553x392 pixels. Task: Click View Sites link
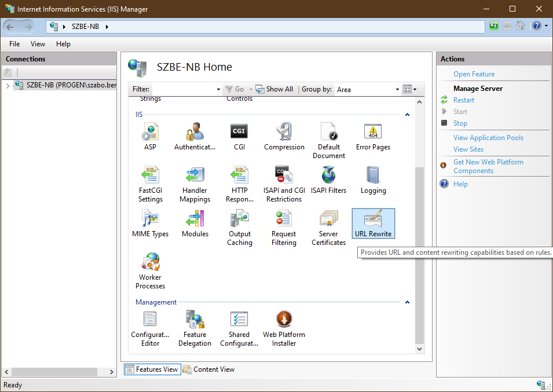(468, 149)
